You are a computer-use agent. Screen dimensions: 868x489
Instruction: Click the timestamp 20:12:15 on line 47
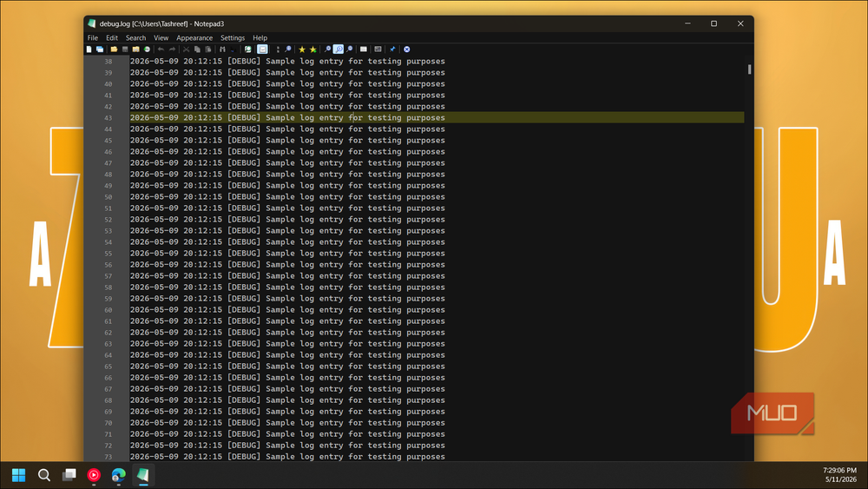[x=202, y=162]
